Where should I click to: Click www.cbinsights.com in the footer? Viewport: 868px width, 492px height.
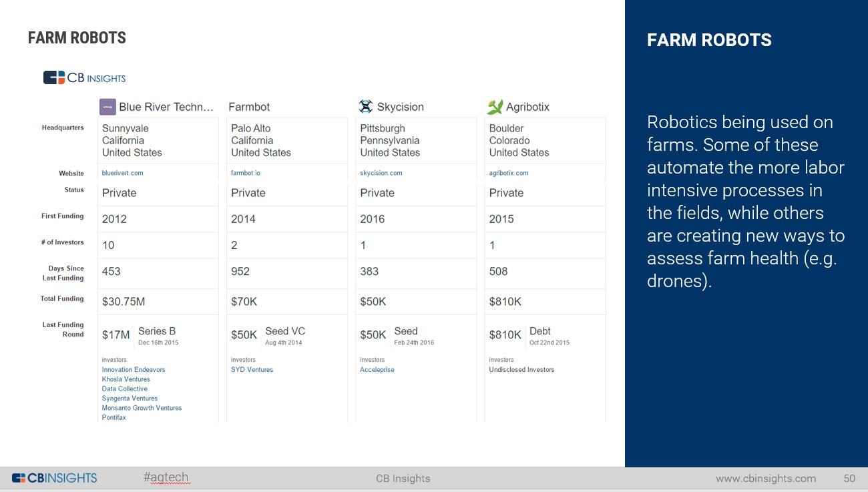click(766, 479)
